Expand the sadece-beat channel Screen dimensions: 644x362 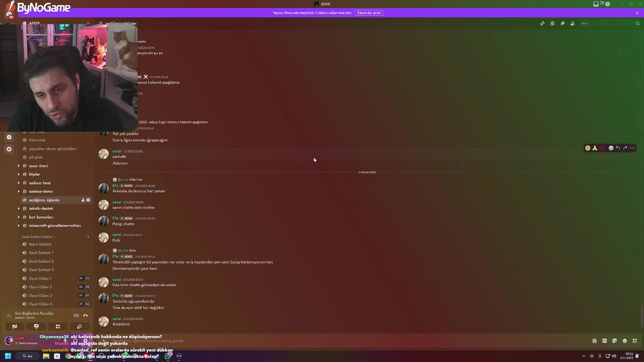coord(19,183)
